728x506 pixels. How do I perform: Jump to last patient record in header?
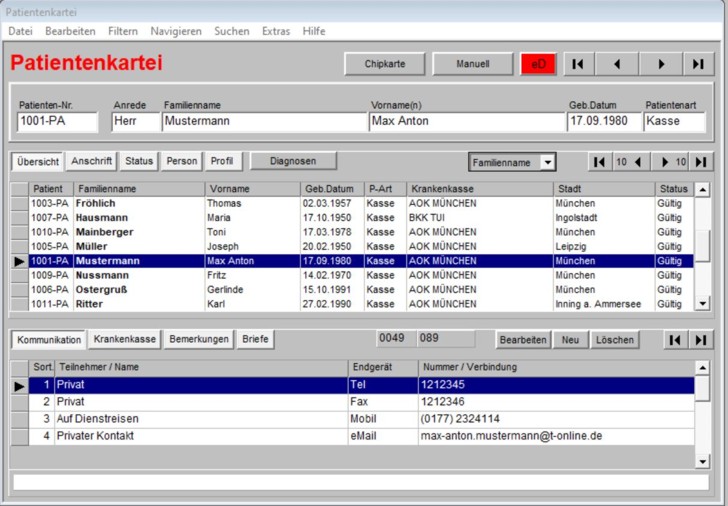[698, 64]
